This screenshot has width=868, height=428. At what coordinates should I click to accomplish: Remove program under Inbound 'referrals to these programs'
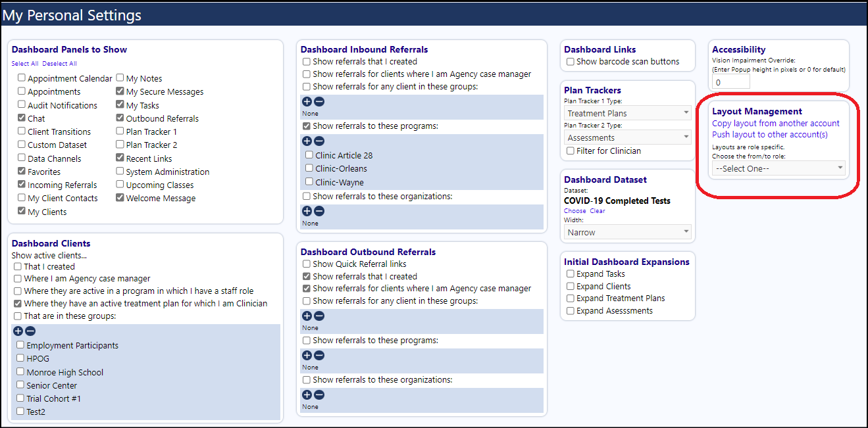pyautogui.click(x=319, y=141)
